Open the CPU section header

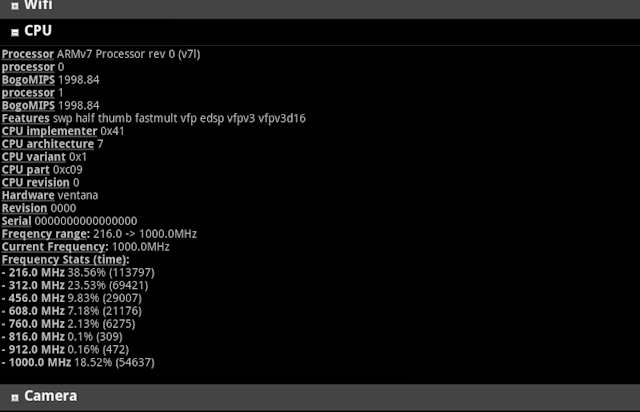click(320, 31)
